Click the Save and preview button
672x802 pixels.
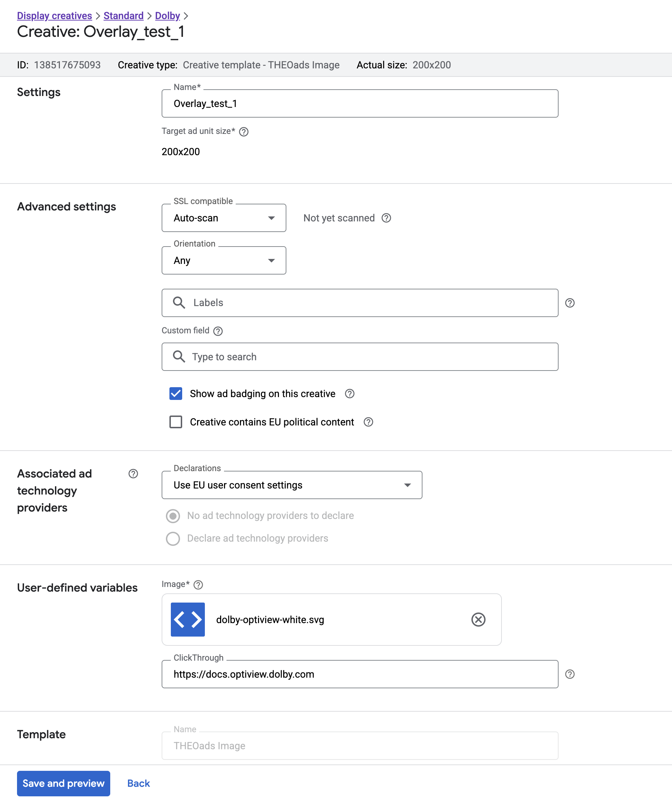point(63,783)
